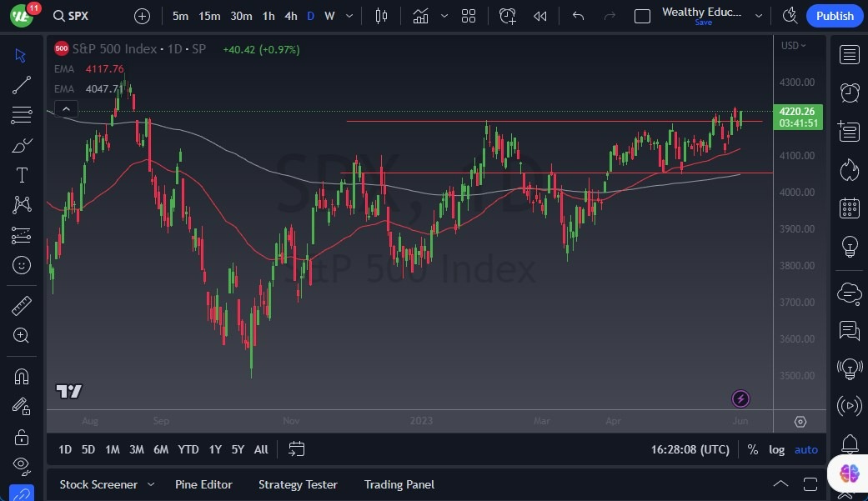Open the Strategy Tester panel
This screenshot has height=501, width=868.
tap(298, 484)
